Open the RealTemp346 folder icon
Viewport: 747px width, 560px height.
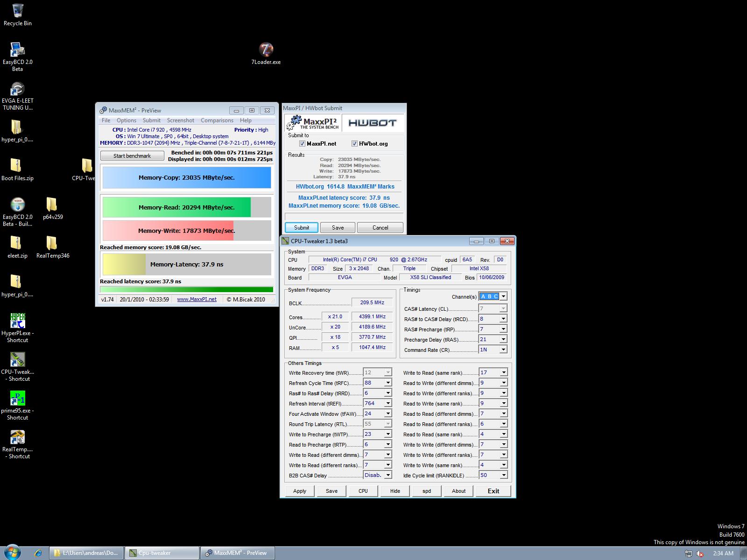(x=52, y=246)
